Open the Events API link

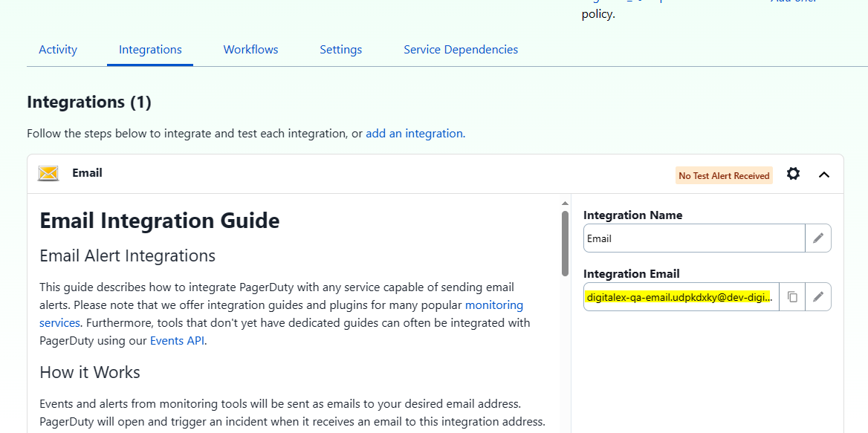click(177, 341)
